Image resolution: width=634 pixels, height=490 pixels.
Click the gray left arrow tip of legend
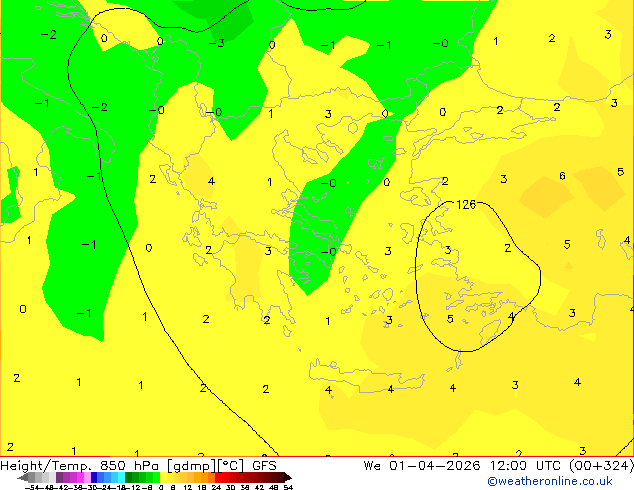[23, 477]
